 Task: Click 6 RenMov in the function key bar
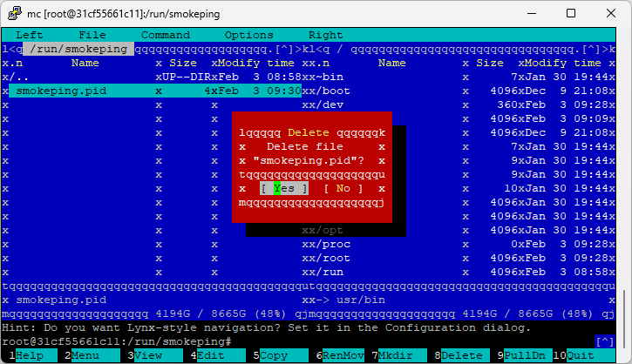point(340,355)
